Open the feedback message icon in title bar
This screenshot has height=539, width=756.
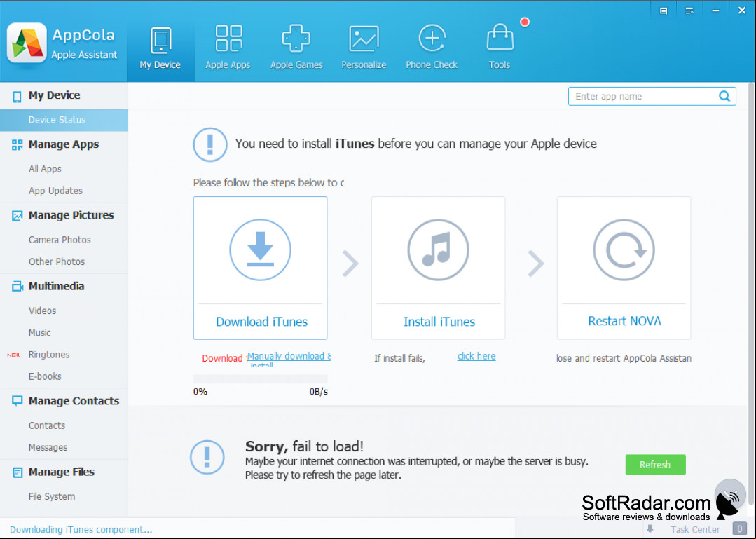coord(664,11)
